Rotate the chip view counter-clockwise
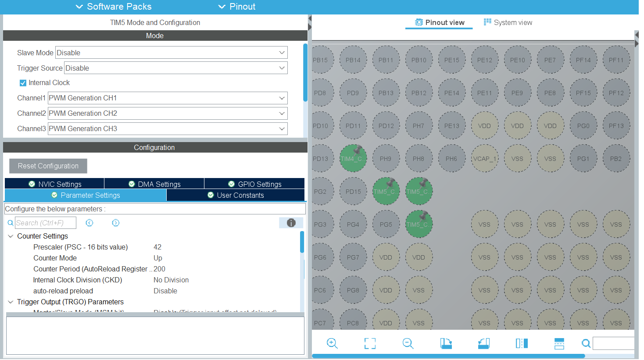This screenshot has height=360, width=644. pos(484,343)
